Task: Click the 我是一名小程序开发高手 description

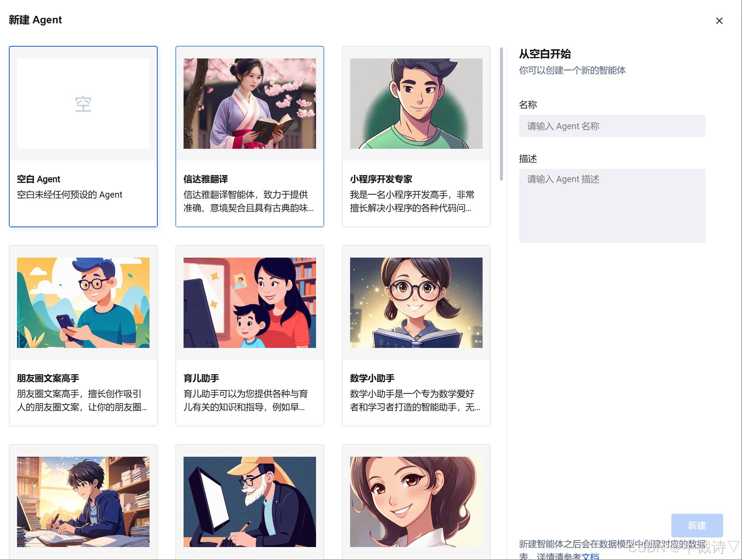Action: click(412, 201)
